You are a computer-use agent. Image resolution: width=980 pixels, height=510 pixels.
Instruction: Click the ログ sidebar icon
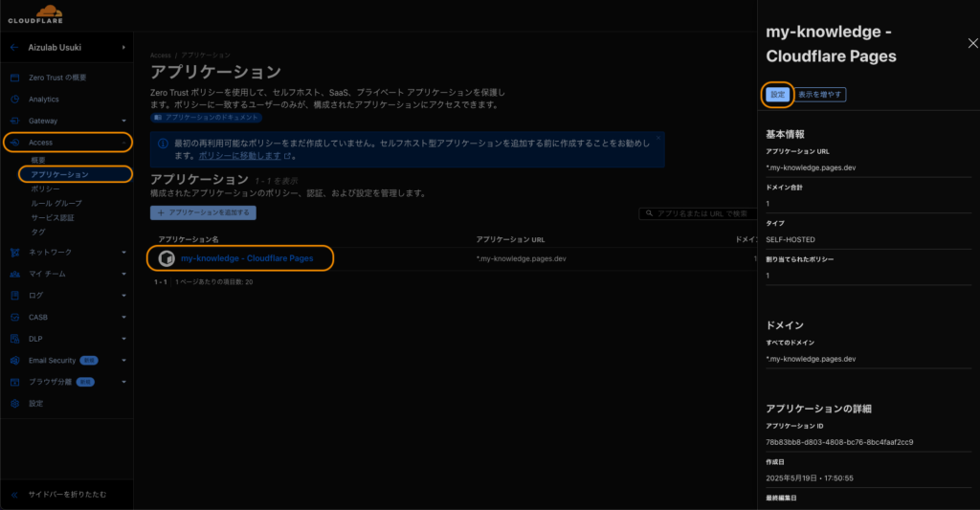coord(15,296)
